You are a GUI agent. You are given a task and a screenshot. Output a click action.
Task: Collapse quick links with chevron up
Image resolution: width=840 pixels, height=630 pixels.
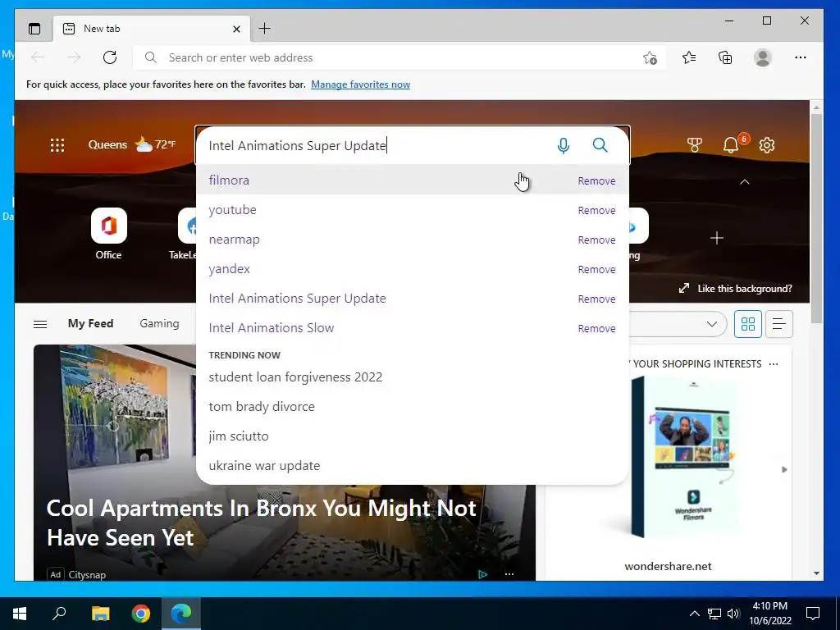745,182
